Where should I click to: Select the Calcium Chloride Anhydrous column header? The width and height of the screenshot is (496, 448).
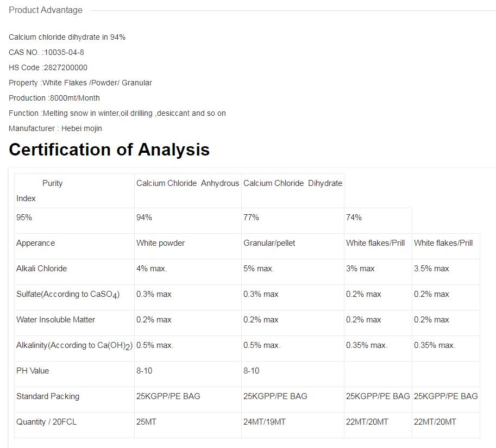pyautogui.click(x=187, y=183)
